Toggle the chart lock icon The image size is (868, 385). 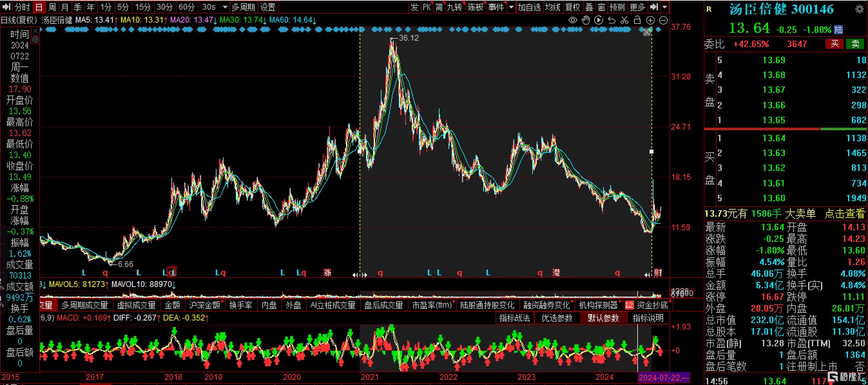[637, 20]
